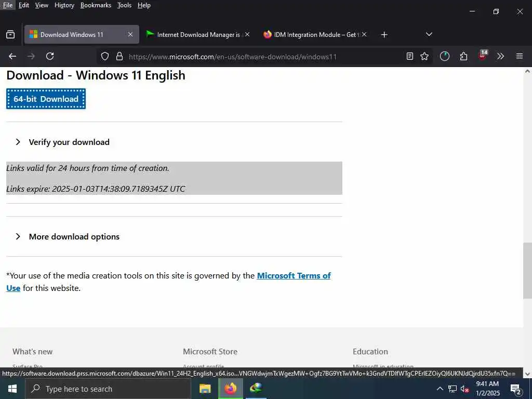532x399 pixels.
Task: Open the Firefox View icon left of tabs
Action: click(x=10, y=35)
